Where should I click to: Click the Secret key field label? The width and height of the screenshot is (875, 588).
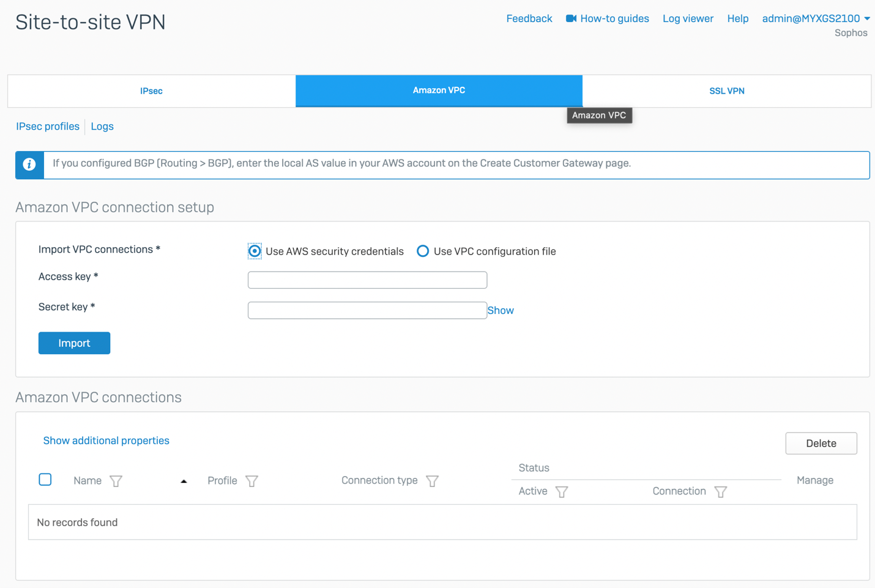[67, 307]
